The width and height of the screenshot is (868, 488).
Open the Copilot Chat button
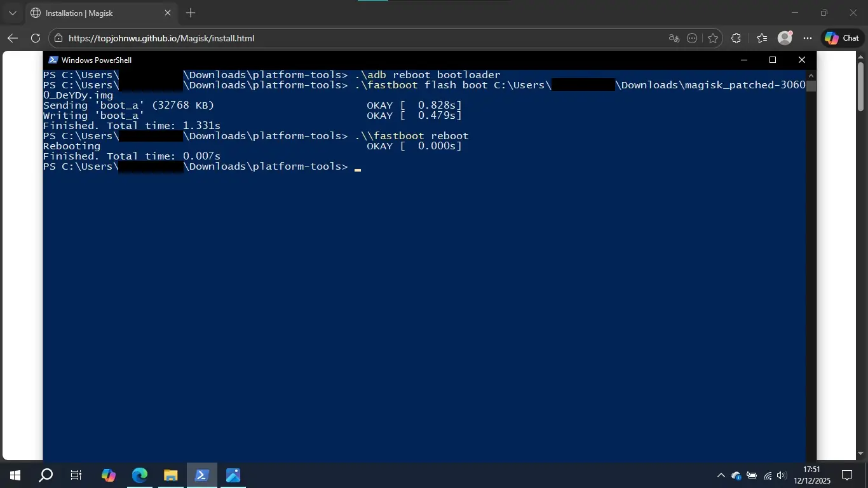tap(841, 38)
